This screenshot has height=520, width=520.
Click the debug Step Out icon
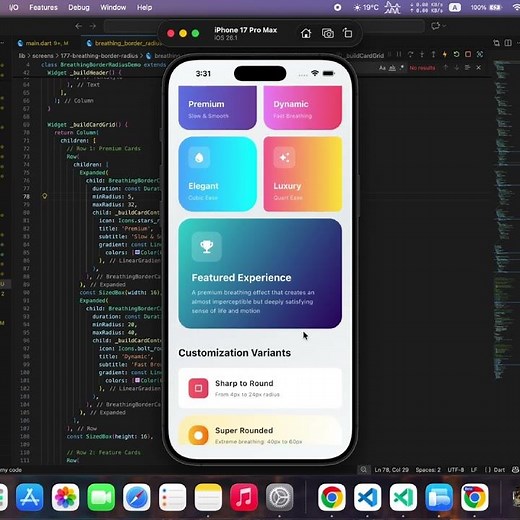click(433, 54)
